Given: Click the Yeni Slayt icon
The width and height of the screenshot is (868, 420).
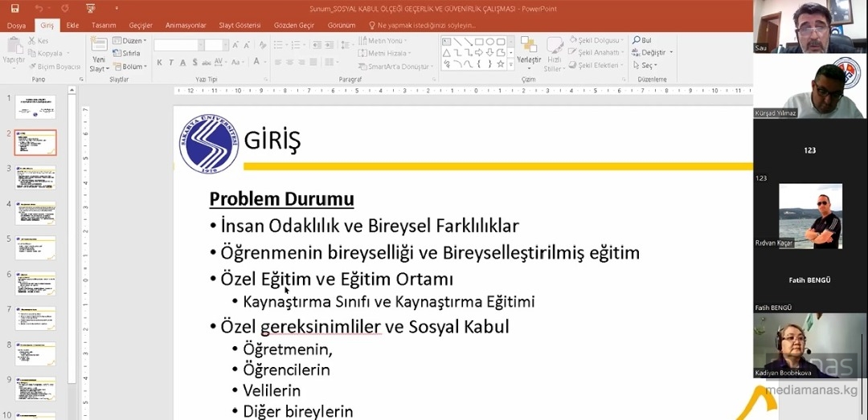Looking at the screenshot, I should (99, 45).
